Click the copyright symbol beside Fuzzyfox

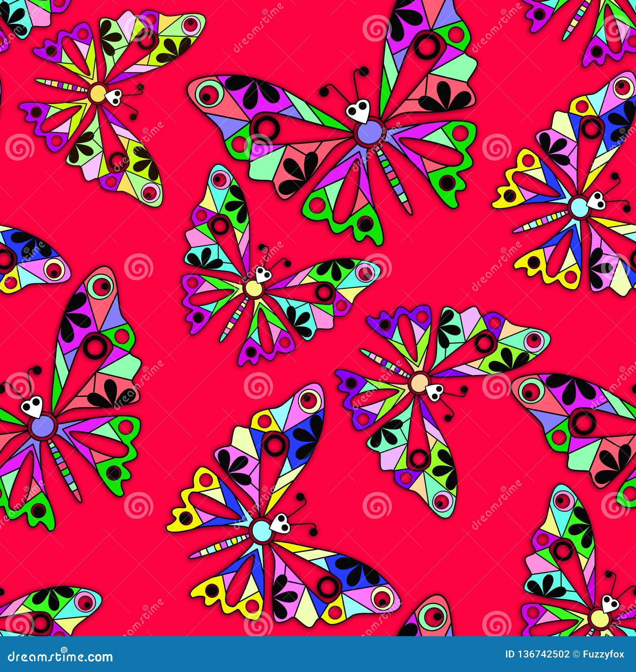click(575, 654)
